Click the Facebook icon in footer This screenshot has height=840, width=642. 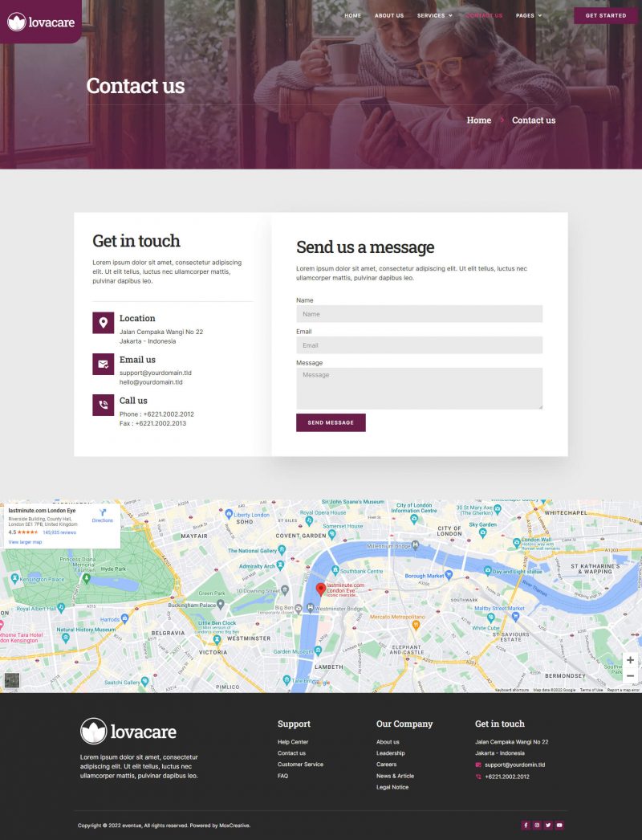[526, 825]
